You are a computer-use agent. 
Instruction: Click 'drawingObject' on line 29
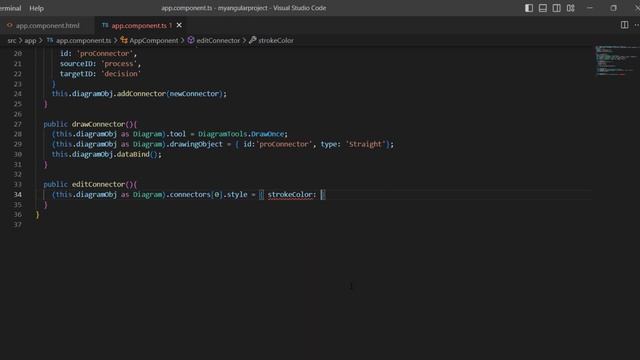coord(196,144)
